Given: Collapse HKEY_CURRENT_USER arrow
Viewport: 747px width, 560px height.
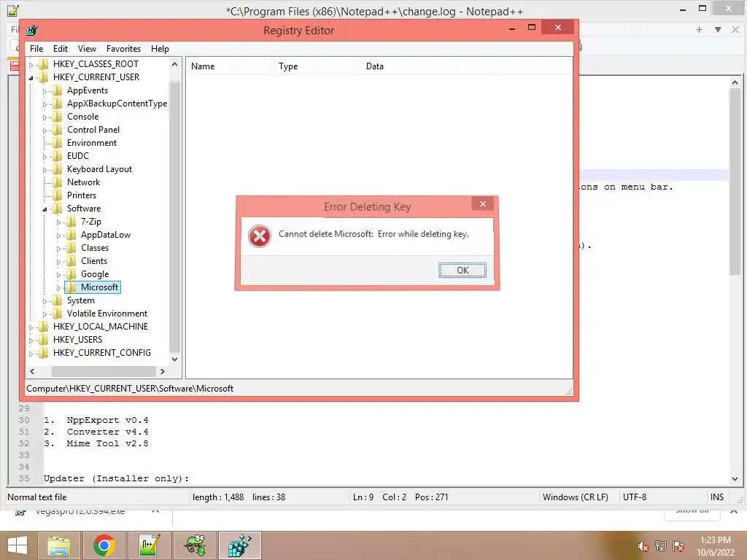Looking at the screenshot, I should pos(31,77).
